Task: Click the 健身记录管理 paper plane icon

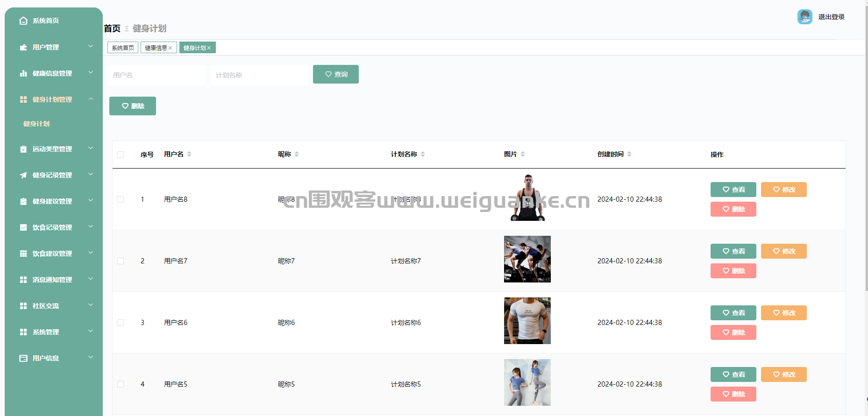Action: [x=23, y=175]
